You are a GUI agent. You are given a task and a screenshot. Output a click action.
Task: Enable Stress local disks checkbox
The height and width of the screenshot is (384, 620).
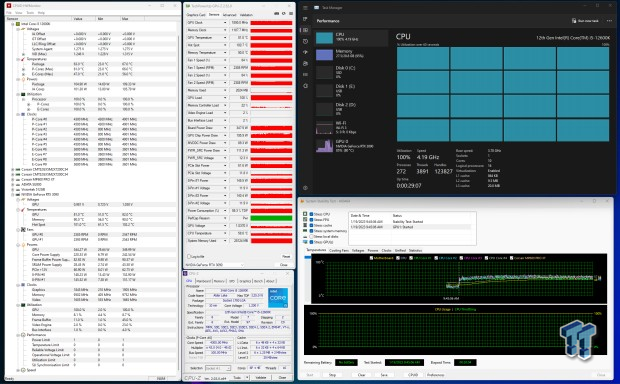311,236
